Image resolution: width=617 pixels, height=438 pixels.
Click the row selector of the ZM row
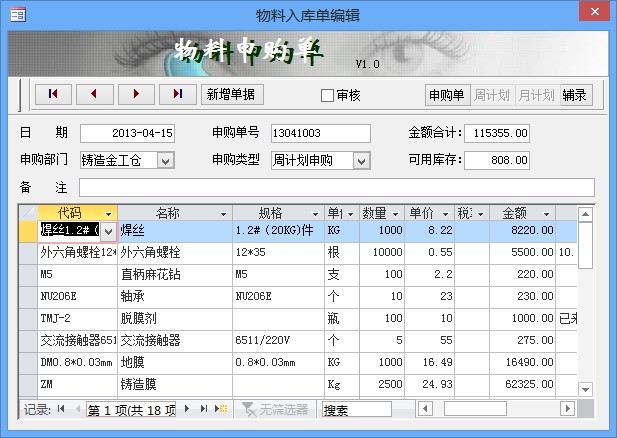click(28, 385)
